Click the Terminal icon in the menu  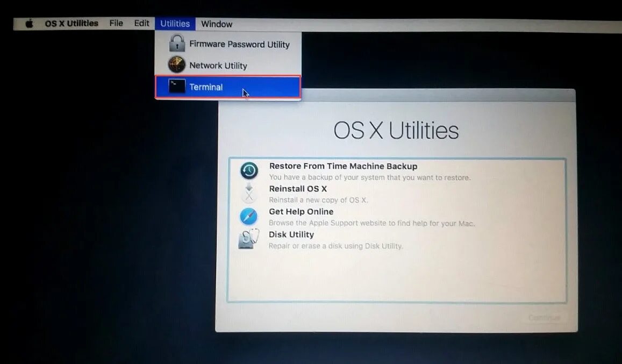pyautogui.click(x=176, y=86)
